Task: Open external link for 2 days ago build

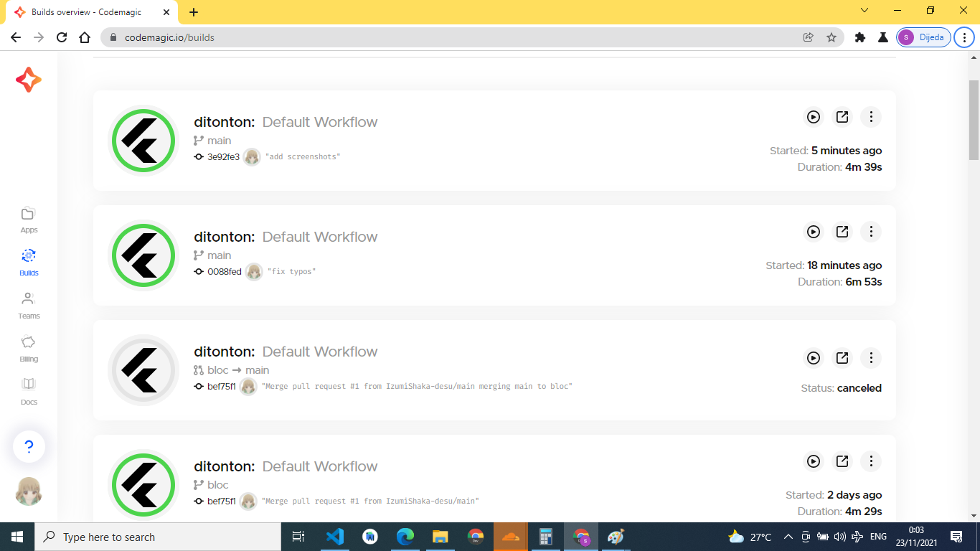Action: click(842, 461)
